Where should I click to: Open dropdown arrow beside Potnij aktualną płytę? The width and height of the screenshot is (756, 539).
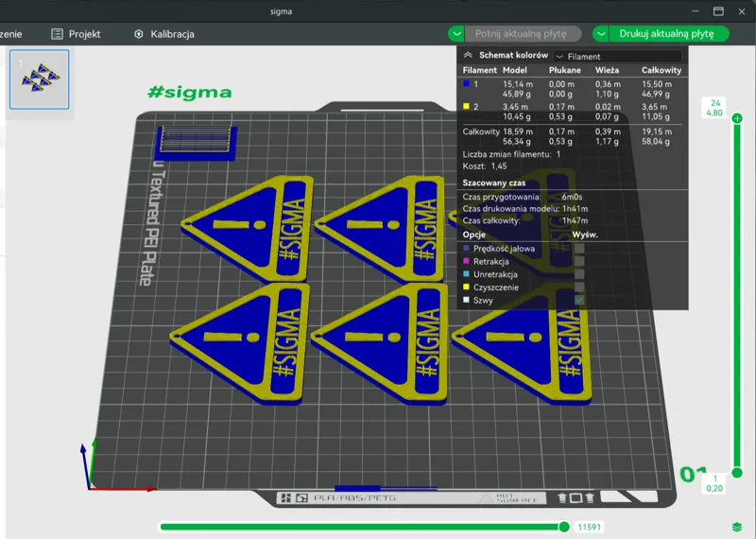point(456,34)
